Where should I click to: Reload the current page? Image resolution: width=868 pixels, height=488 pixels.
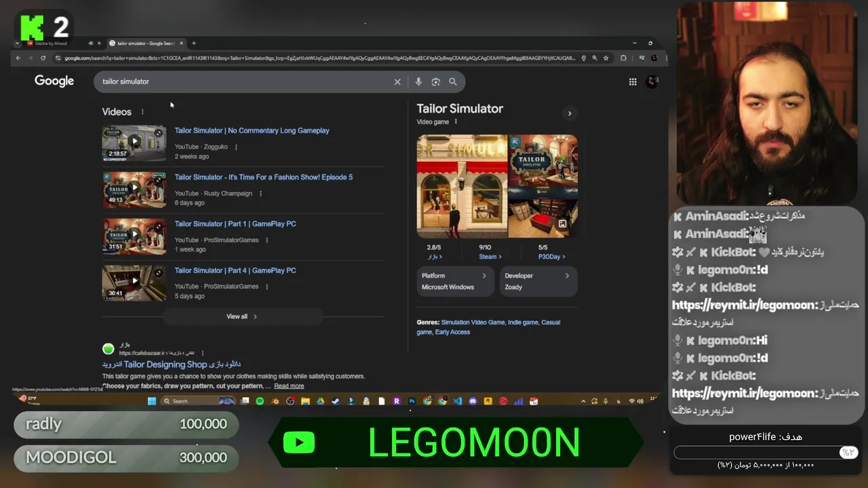pos(43,58)
